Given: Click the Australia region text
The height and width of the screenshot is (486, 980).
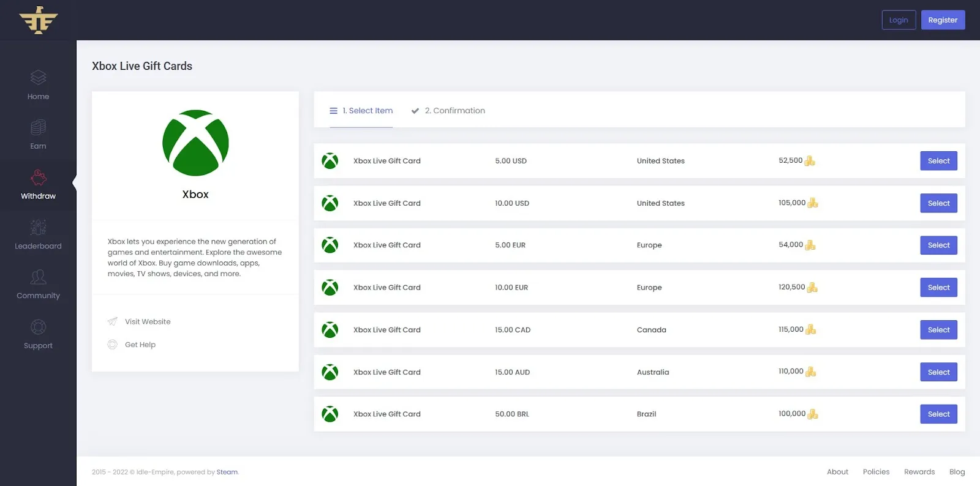Looking at the screenshot, I should pos(653,372).
